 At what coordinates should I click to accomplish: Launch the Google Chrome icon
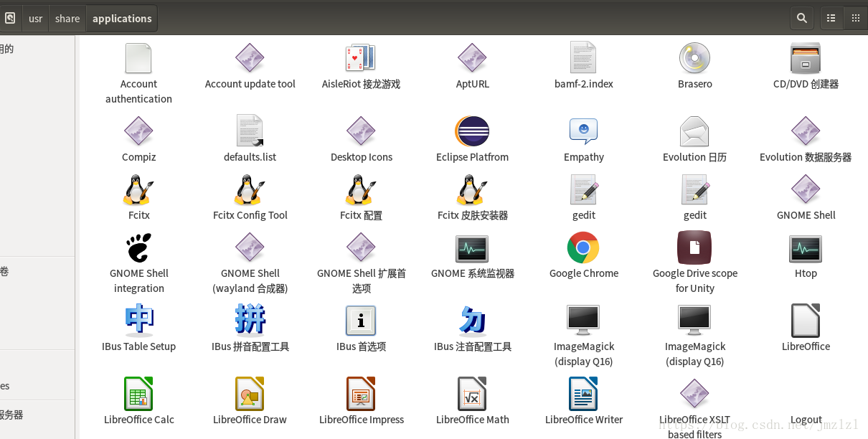(583, 247)
